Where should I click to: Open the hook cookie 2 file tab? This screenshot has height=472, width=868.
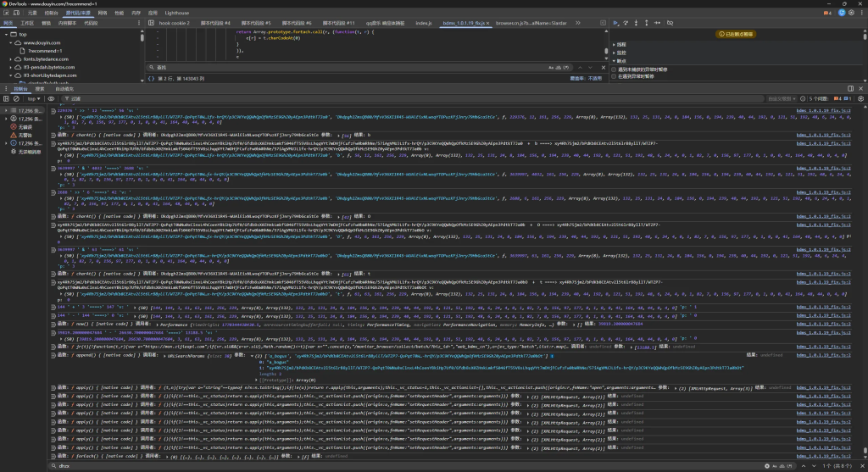pos(176,24)
